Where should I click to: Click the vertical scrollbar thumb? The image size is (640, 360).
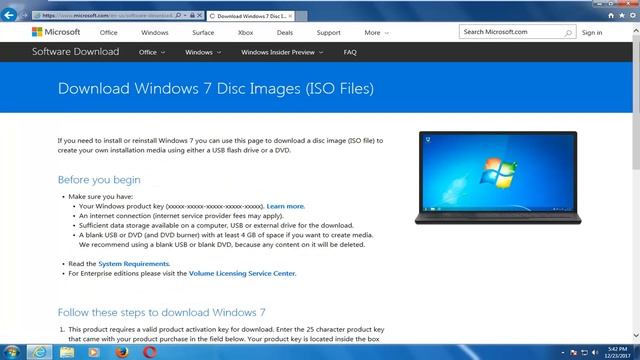click(x=636, y=102)
